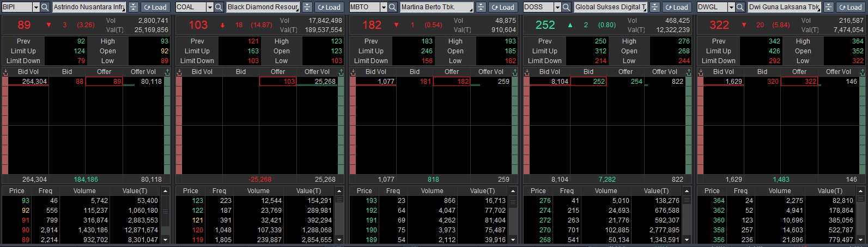
Task: Click the Offer Vol up-arrow icon in DWGL panel
Action: point(862,72)
